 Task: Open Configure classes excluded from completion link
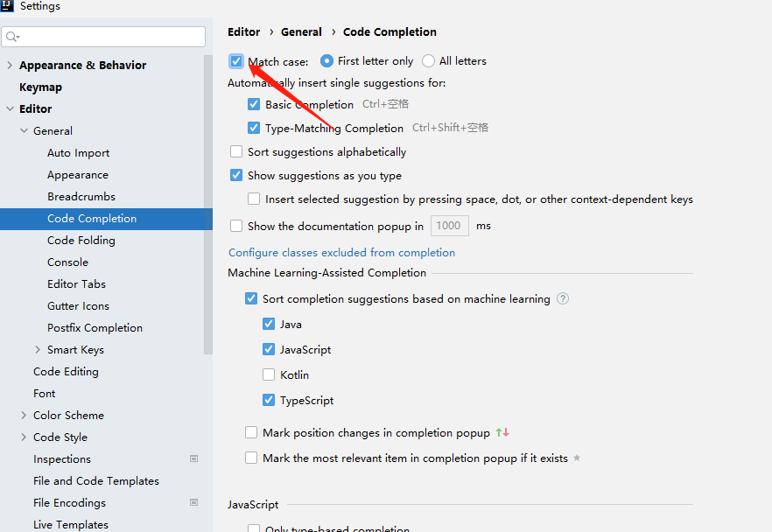[x=341, y=252]
